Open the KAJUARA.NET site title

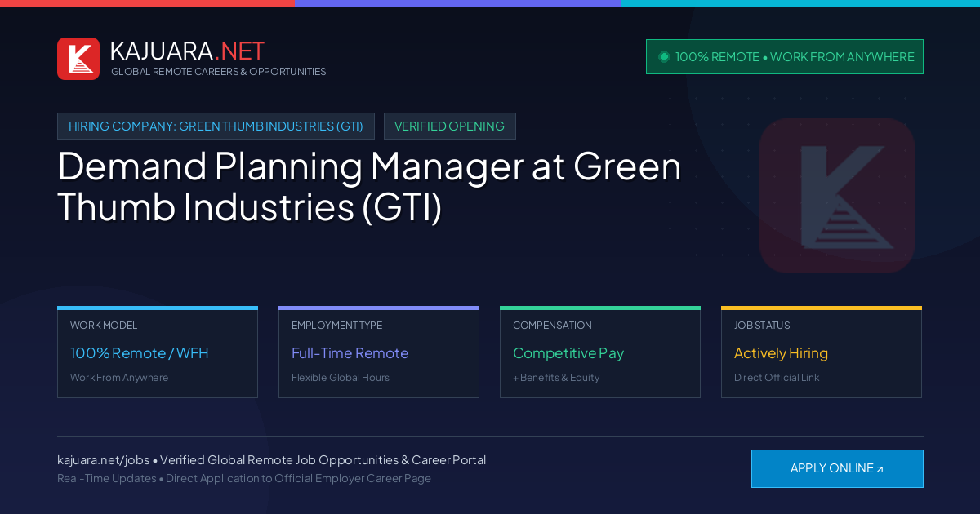coord(187,51)
